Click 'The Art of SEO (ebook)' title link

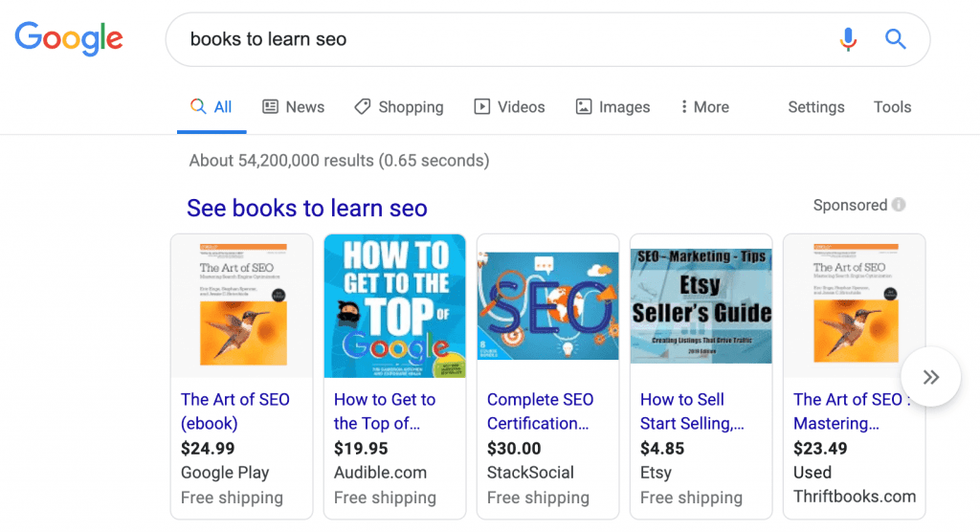[235, 411]
